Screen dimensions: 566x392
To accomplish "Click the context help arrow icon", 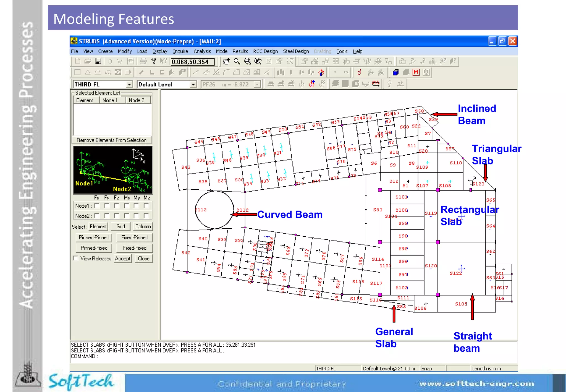I will [164, 61].
